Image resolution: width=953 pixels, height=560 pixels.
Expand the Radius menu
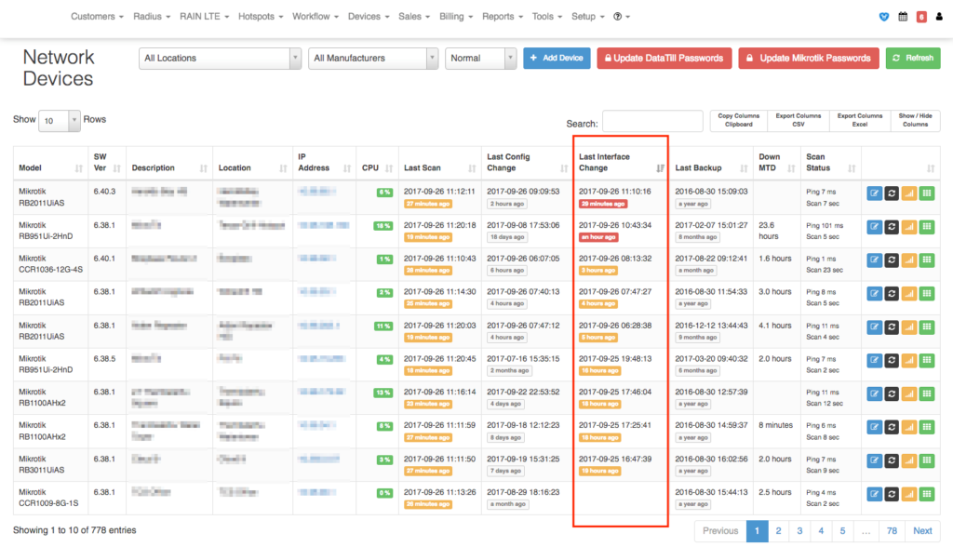[x=152, y=17]
